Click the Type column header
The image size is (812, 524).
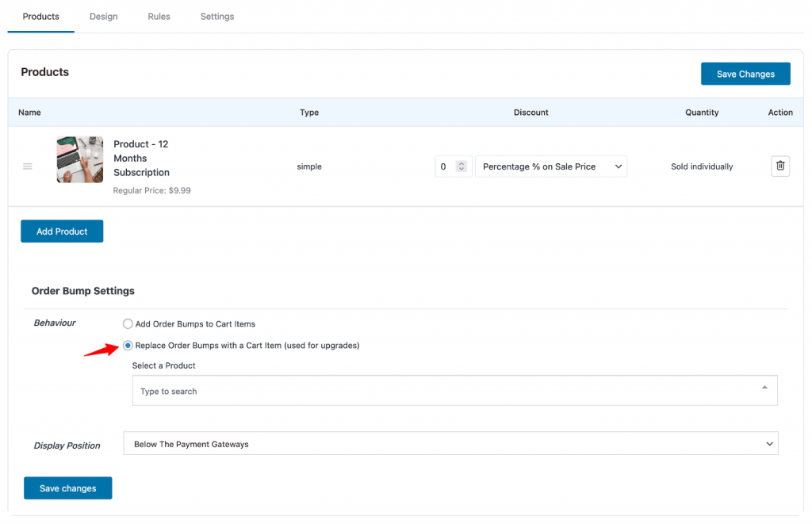(309, 113)
